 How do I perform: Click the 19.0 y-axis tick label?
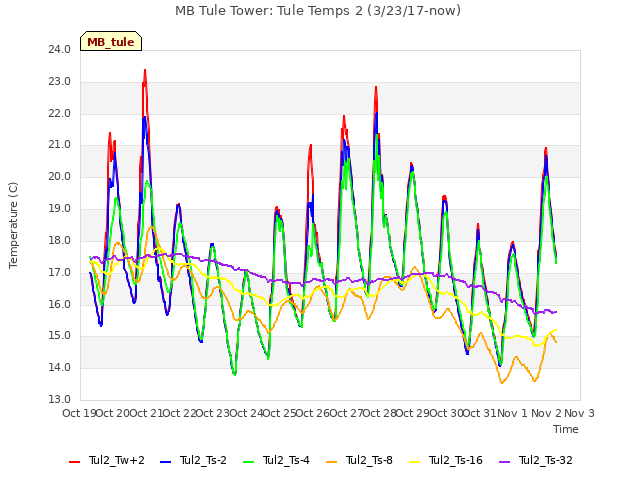pyautogui.click(x=60, y=209)
